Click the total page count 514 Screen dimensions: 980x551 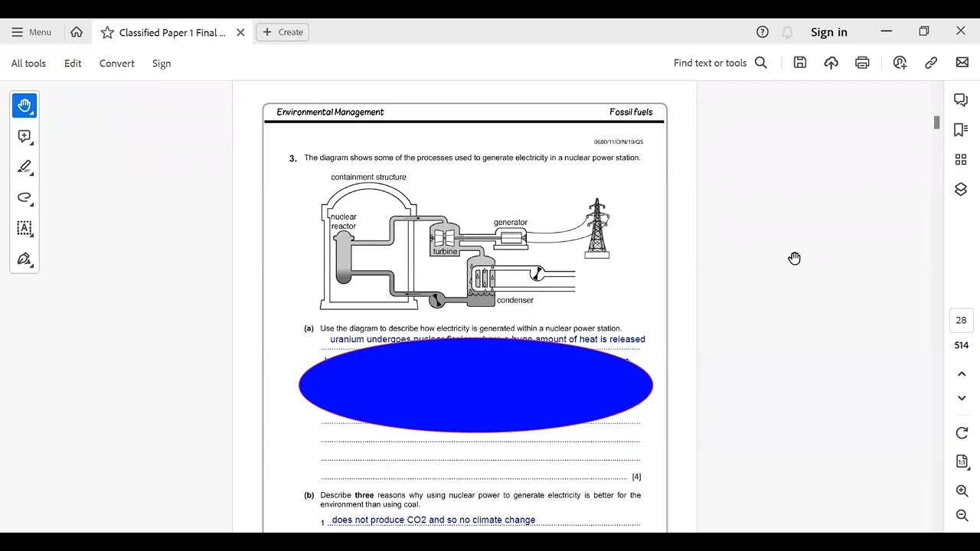coord(961,345)
